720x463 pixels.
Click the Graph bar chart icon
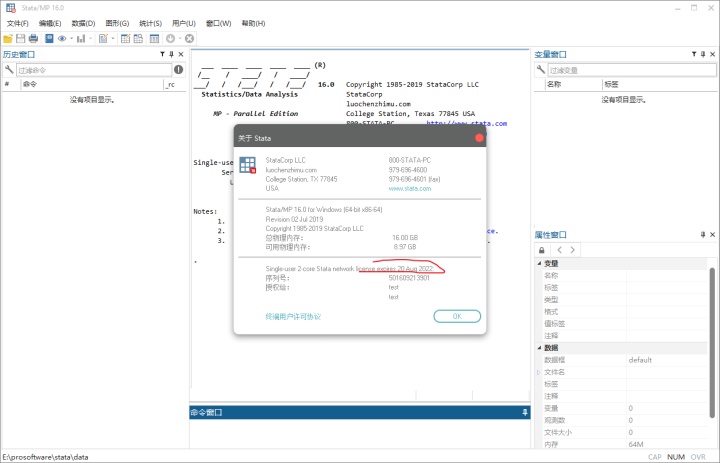click(x=81, y=39)
